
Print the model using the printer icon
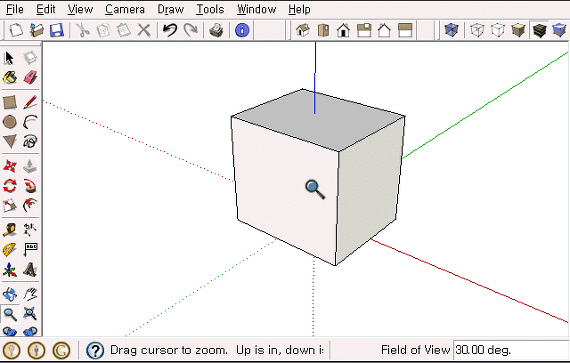click(x=216, y=30)
